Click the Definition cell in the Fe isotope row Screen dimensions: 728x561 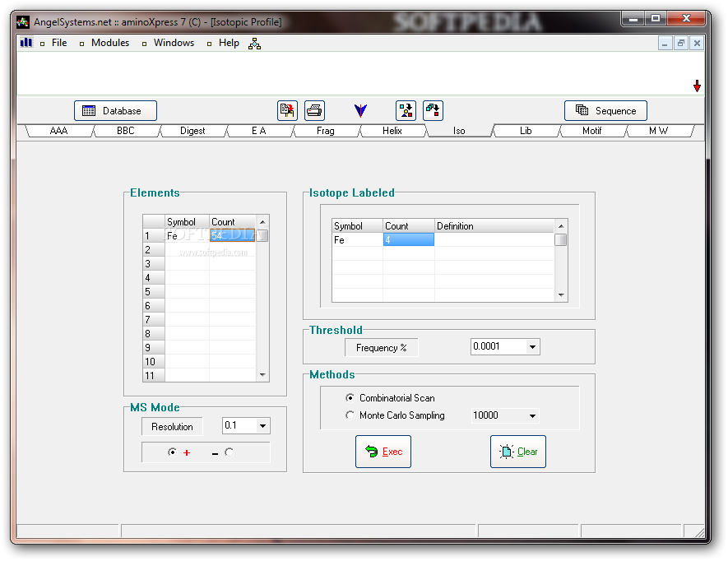point(494,239)
